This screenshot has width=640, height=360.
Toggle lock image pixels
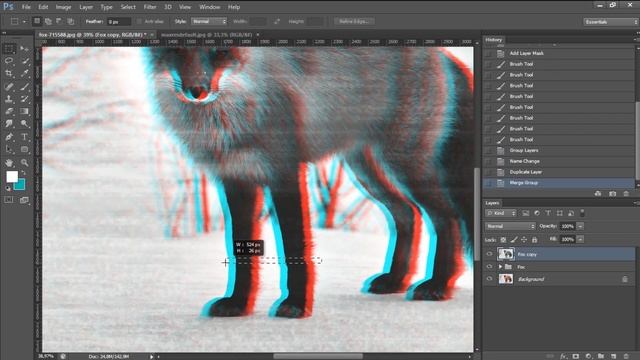pyautogui.click(x=514, y=240)
